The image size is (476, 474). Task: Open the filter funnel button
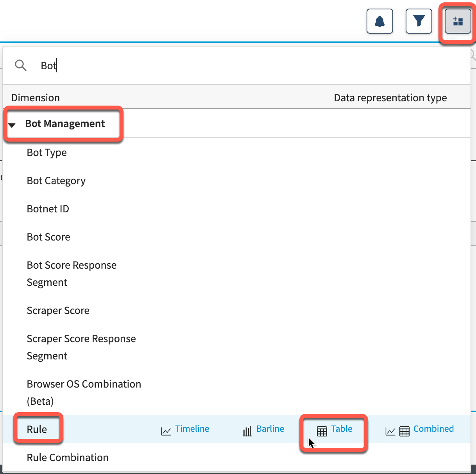(x=419, y=22)
